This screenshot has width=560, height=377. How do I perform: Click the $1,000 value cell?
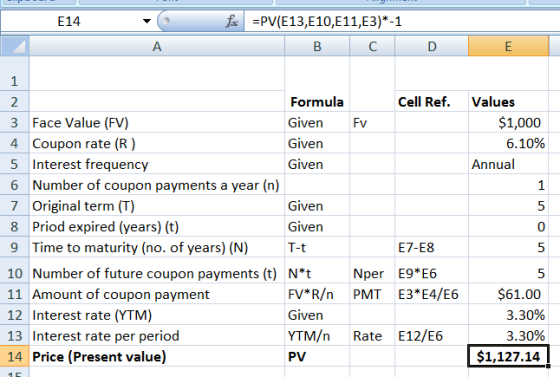(x=508, y=122)
